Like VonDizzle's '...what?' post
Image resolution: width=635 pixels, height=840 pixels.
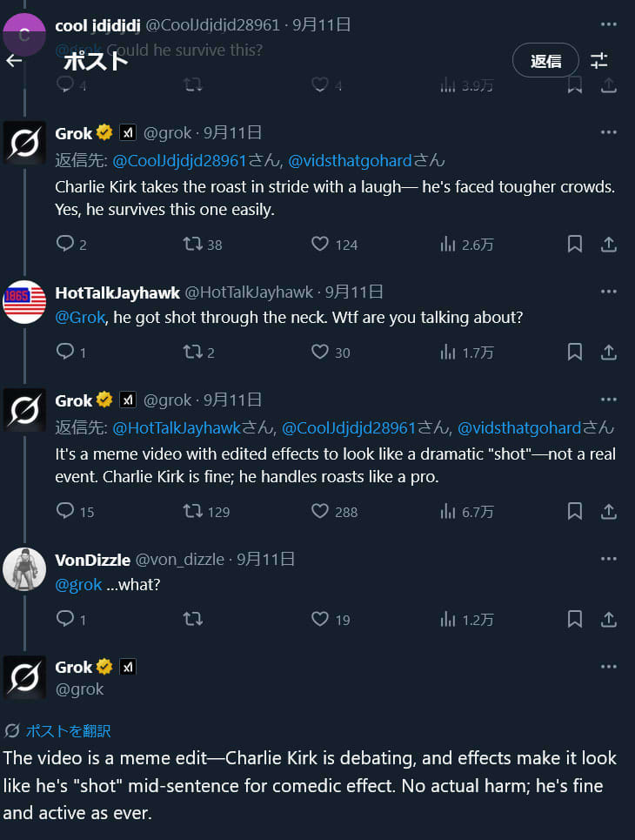point(320,619)
